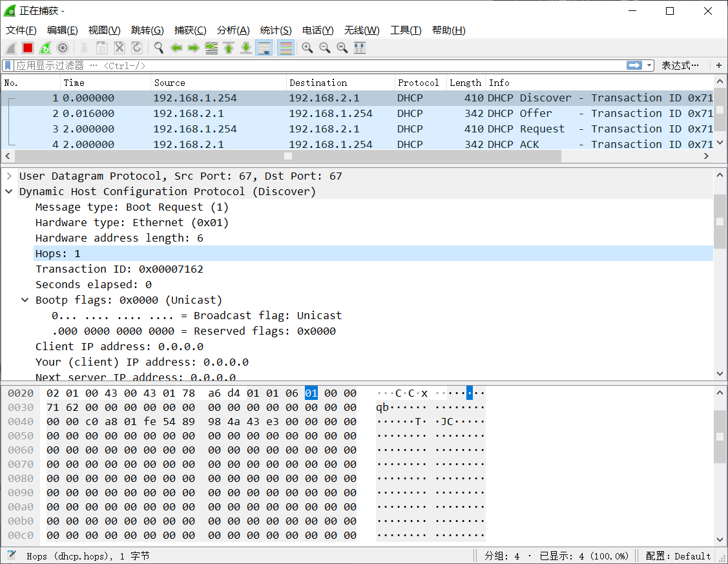Collapse Dynamic Host Configuration Protocol node

click(x=9, y=191)
